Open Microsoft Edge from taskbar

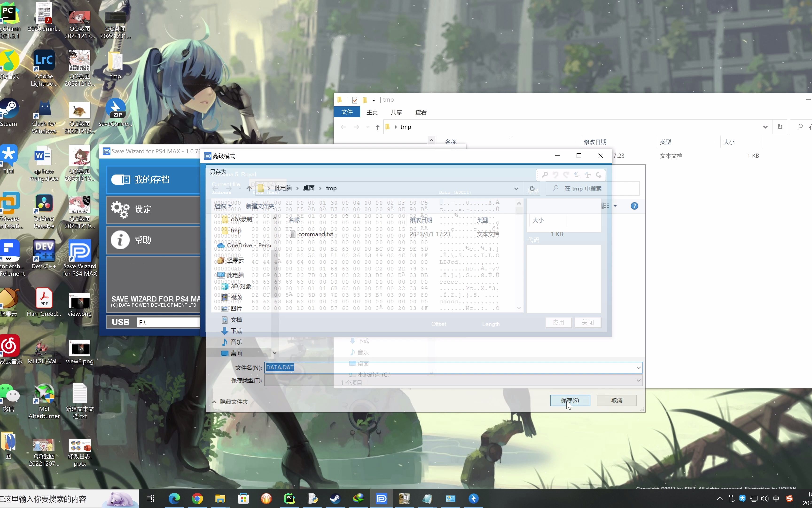pos(174,499)
